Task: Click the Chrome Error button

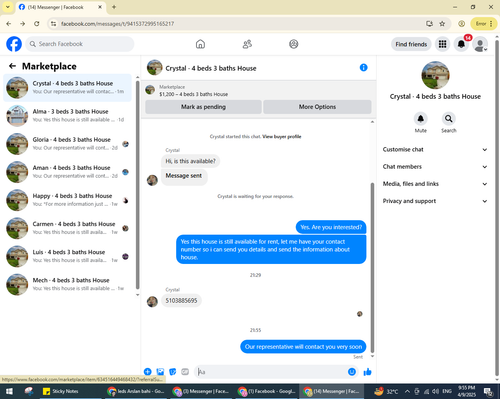Action: click(484, 24)
